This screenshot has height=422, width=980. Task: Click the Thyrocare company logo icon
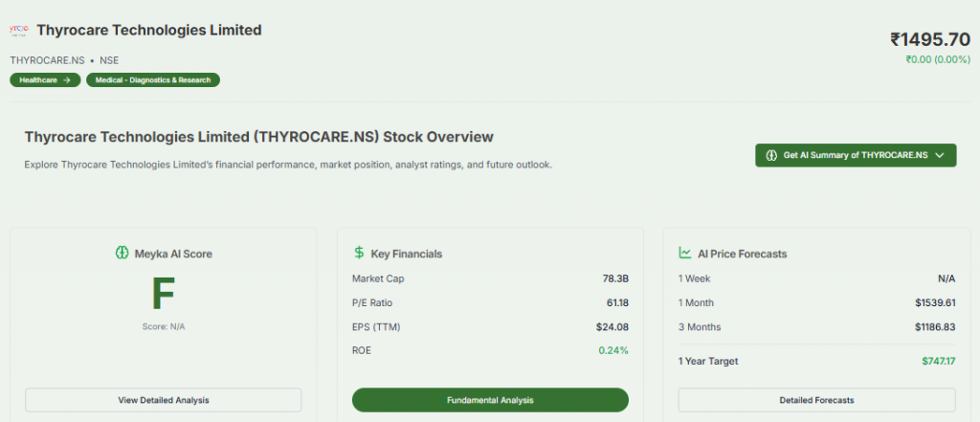click(x=19, y=30)
